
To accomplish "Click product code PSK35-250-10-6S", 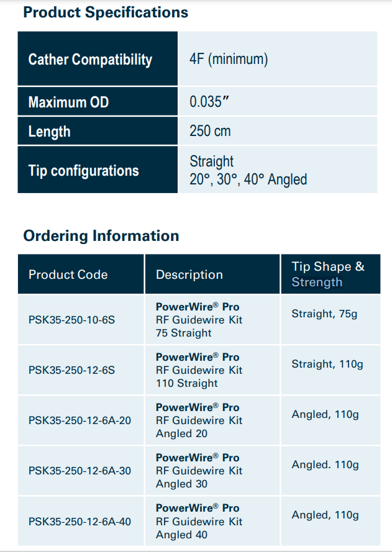I will (72, 320).
